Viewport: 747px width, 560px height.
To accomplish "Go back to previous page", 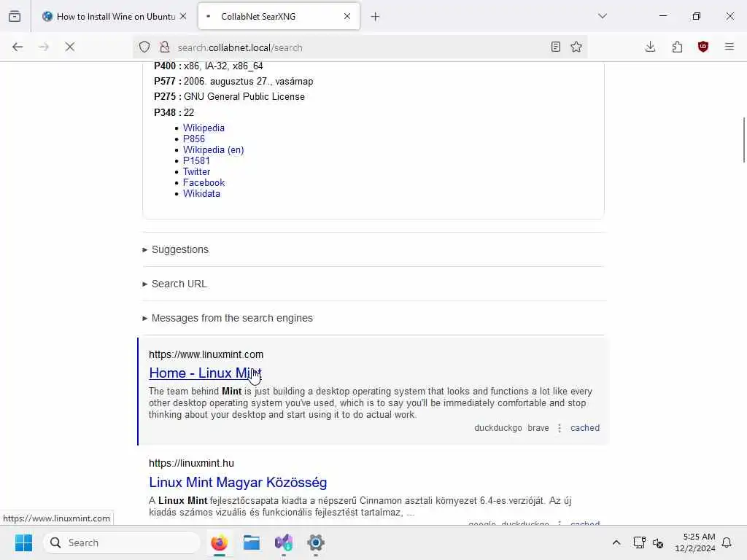I will click(18, 47).
